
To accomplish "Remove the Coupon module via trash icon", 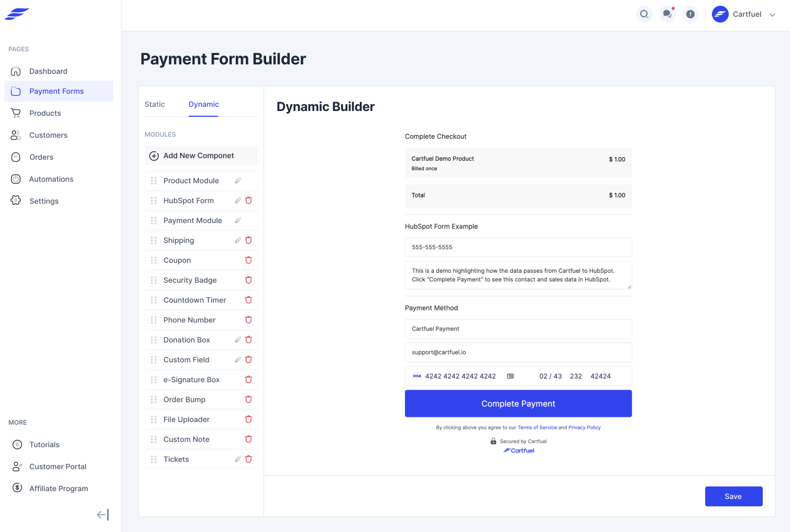I will [x=249, y=260].
